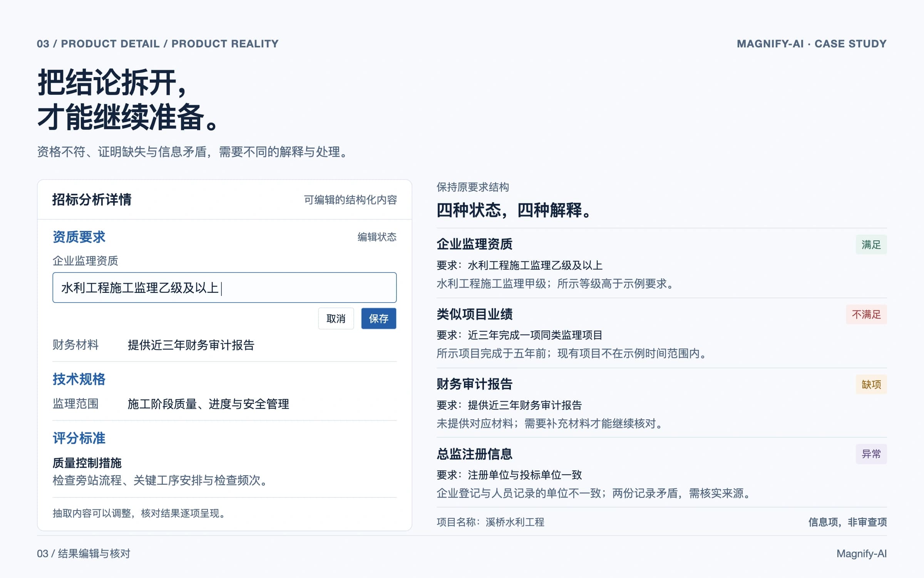Click 要求:注册单位与投标单位一致 line
The image size is (924, 578).
tap(509, 475)
